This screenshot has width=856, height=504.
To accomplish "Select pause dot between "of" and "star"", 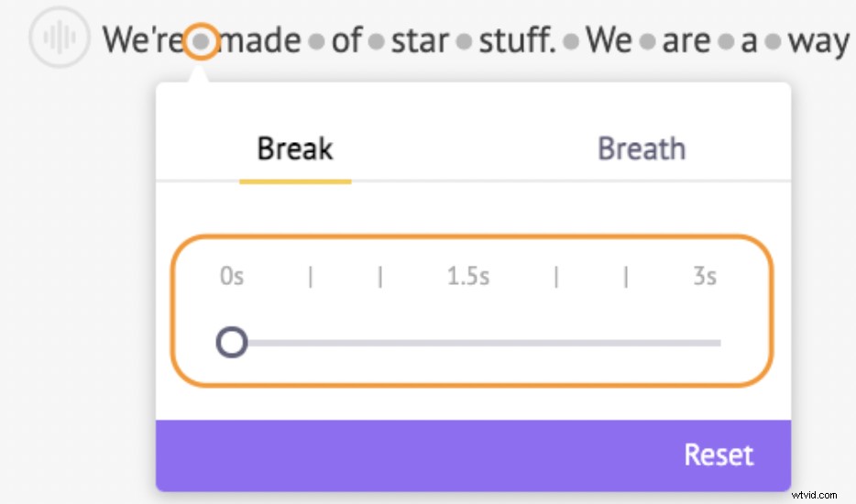I will tap(376, 42).
